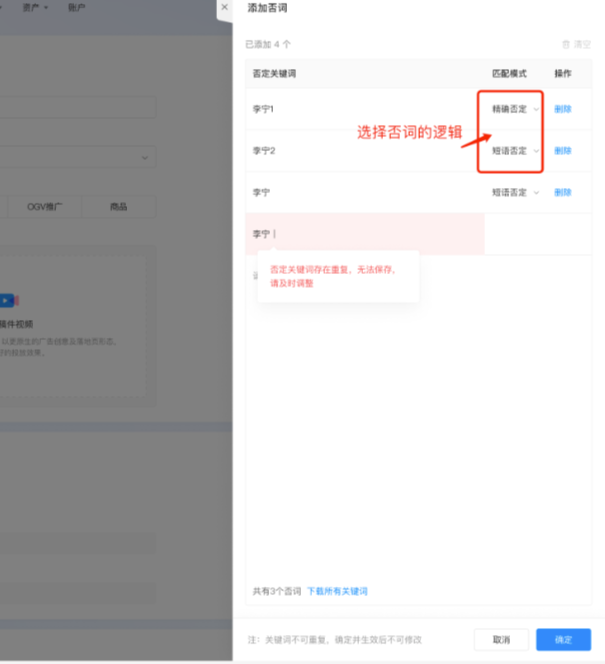
Task: Close the 添加否词 side panel
Action: coord(224,7)
